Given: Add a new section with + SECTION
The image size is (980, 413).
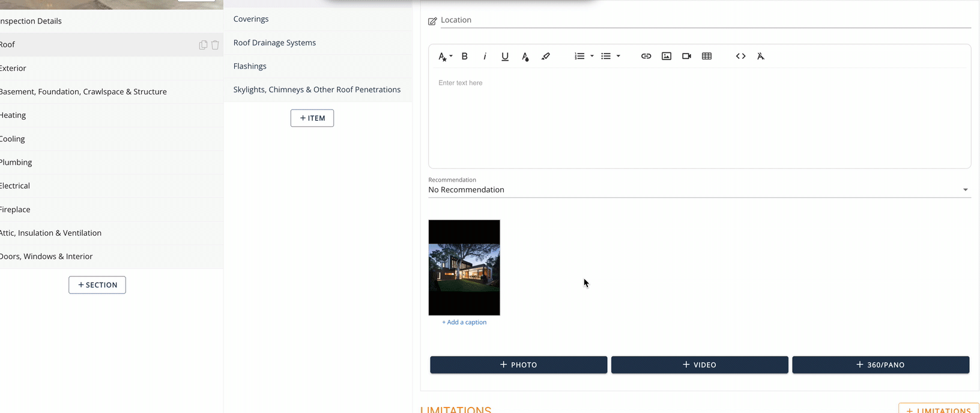Looking at the screenshot, I should click(x=97, y=285).
